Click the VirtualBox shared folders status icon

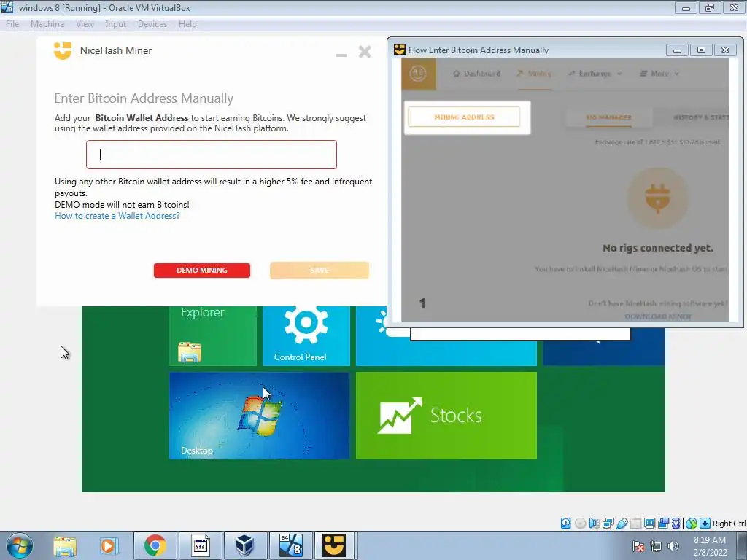[636, 524]
